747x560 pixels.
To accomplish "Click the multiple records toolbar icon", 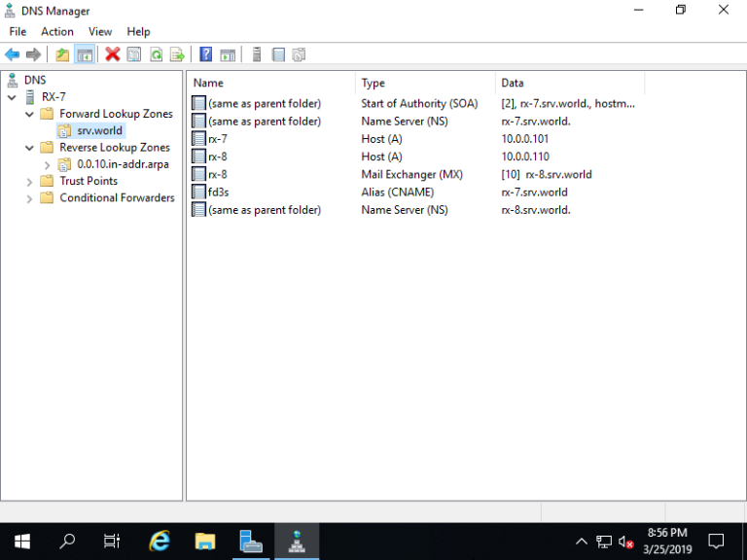I will [299, 54].
